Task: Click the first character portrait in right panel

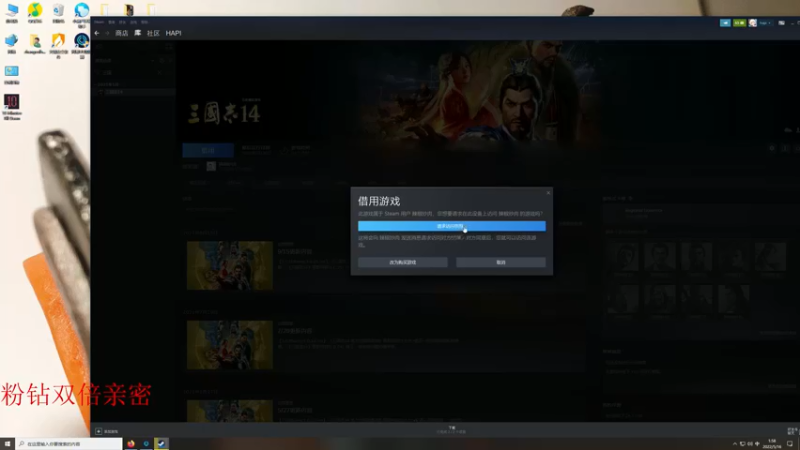Action: tap(623, 259)
